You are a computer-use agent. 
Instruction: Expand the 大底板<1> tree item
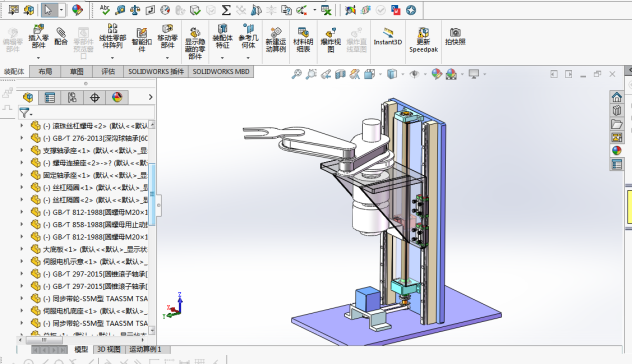click(22, 249)
